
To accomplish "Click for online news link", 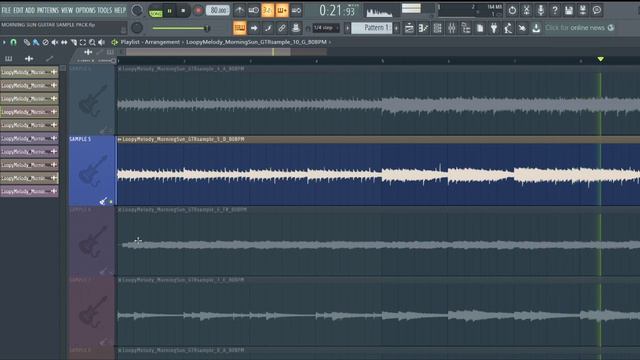I will click(x=575, y=28).
